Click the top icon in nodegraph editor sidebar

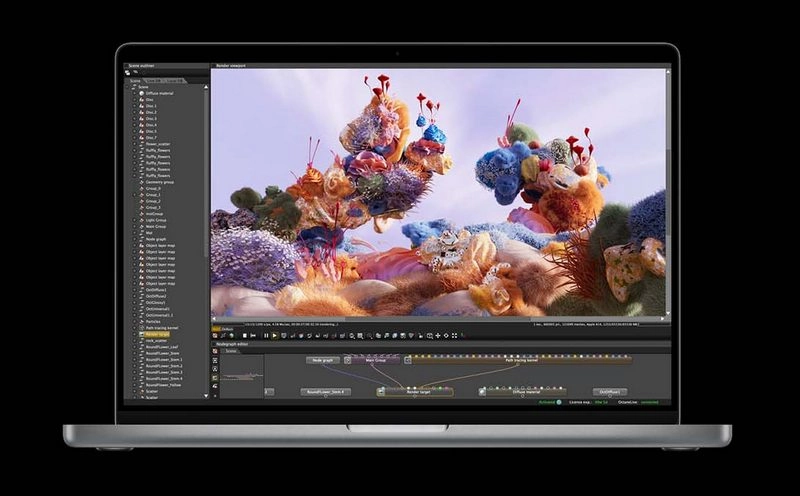coord(214,351)
